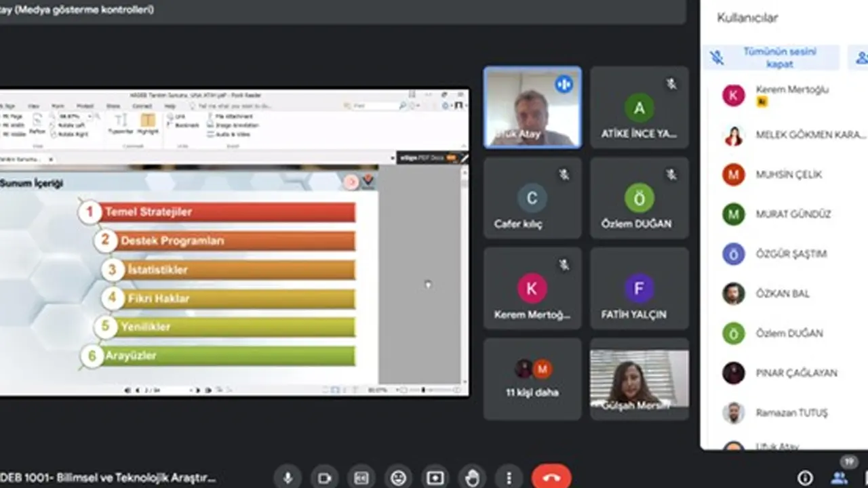This screenshot has width=868, height=488.
Task: Open the three-dot more options menu
Action: point(509,478)
